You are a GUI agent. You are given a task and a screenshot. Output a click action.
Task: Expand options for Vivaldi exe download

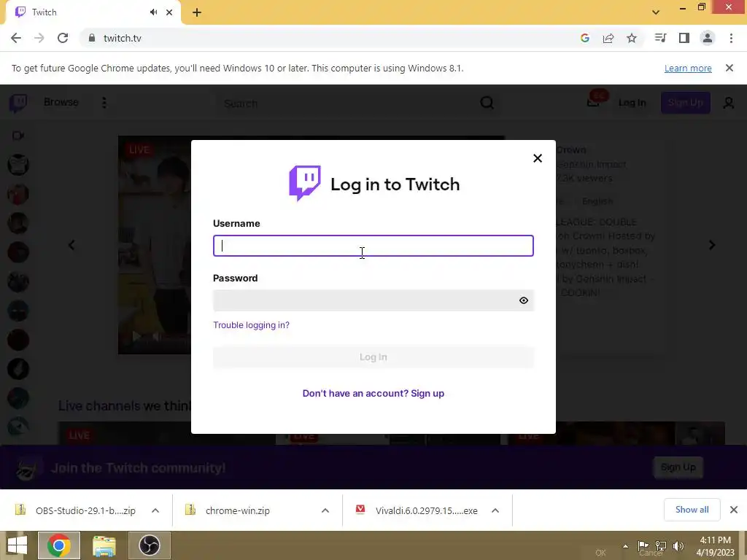(495, 510)
